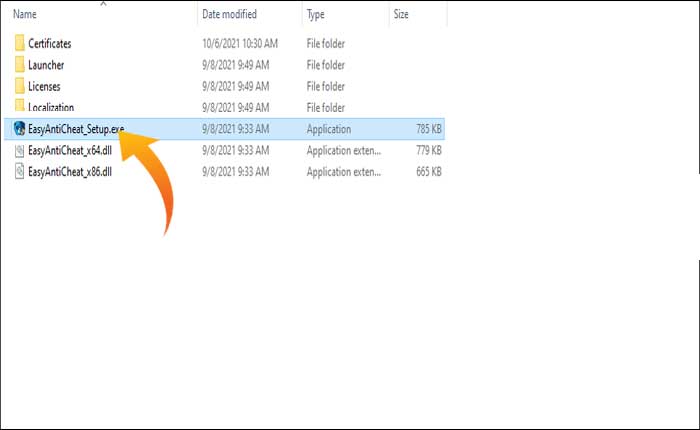Click the 665 KB size value
The image size is (700, 430).
tap(429, 172)
